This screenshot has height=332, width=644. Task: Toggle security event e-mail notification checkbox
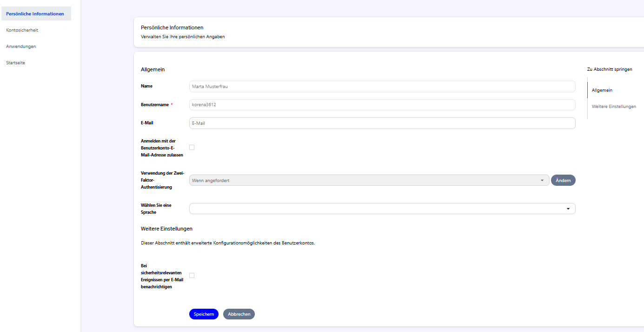pyautogui.click(x=192, y=276)
